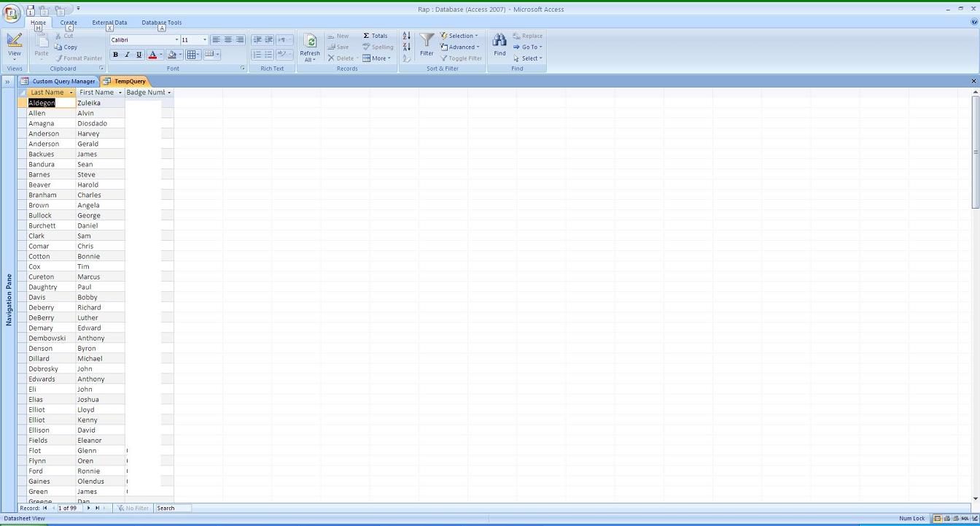
Task: Switch to the Home ribbon tab
Action: pyautogui.click(x=38, y=23)
